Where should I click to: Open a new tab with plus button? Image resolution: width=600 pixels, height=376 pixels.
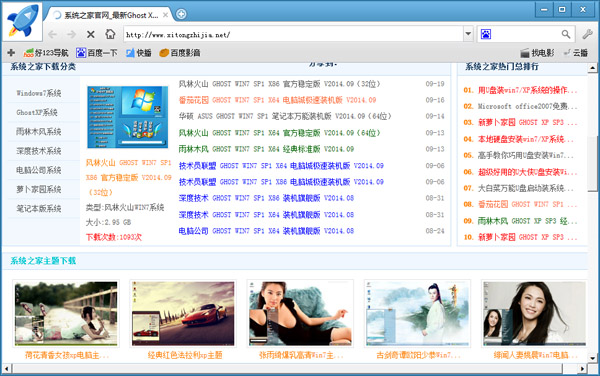(181, 14)
